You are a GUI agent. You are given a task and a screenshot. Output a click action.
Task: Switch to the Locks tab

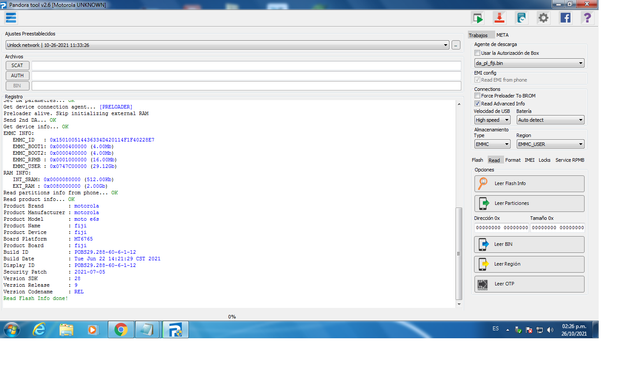pyautogui.click(x=544, y=160)
